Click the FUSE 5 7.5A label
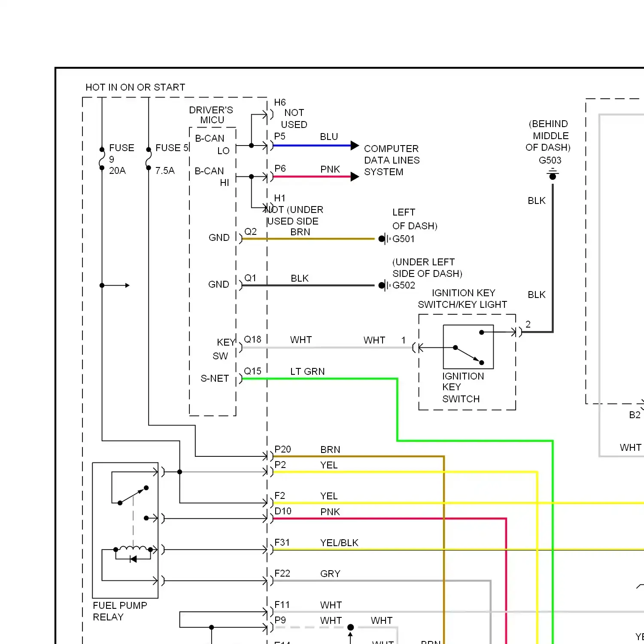 172,159
